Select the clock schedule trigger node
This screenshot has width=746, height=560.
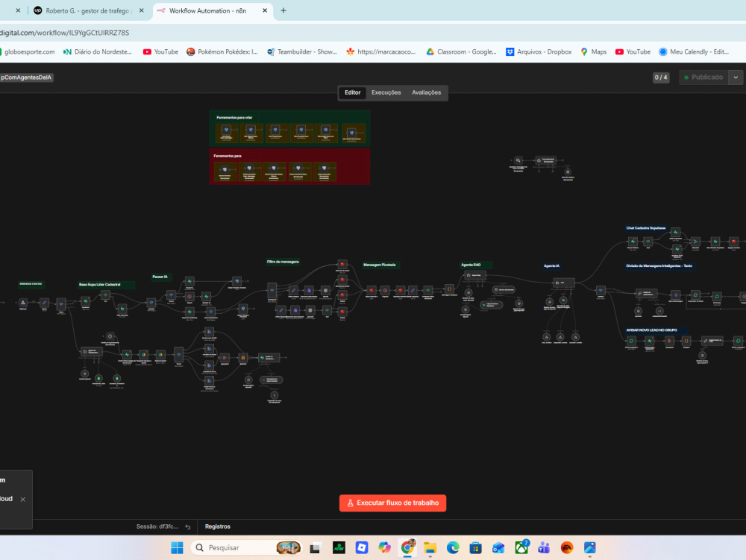point(110,336)
